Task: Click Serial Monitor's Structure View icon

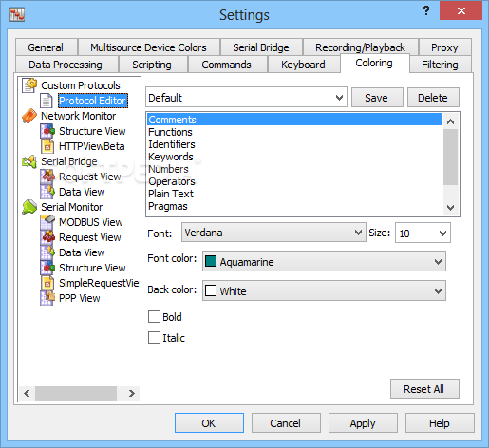Action: tap(47, 268)
